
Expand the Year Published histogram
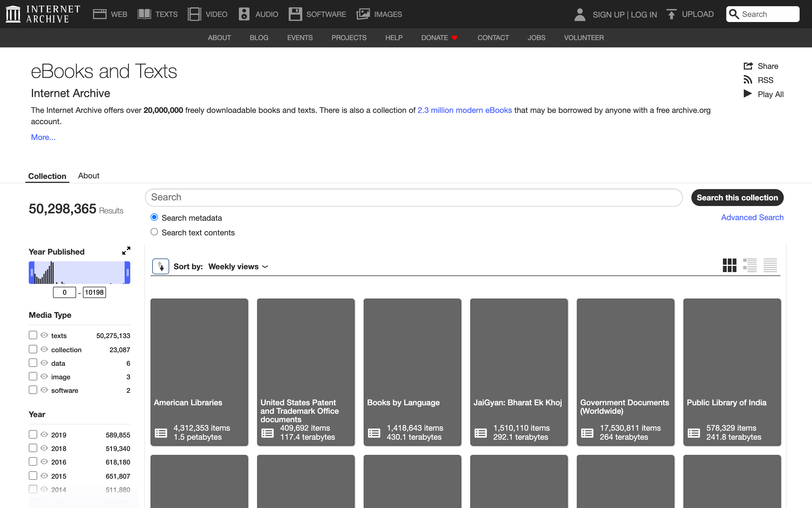coord(126,251)
